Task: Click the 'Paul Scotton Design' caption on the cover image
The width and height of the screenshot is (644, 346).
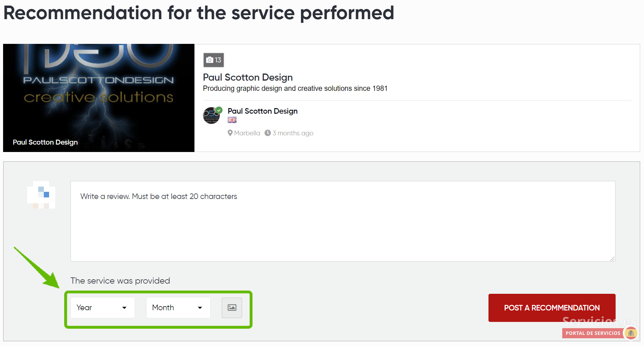Action: click(45, 142)
